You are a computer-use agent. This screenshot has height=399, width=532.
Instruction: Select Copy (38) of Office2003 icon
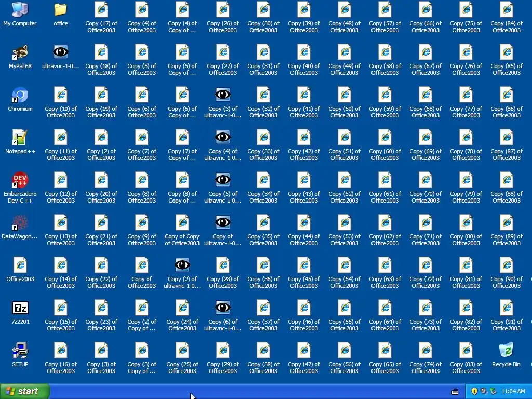(263, 351)
